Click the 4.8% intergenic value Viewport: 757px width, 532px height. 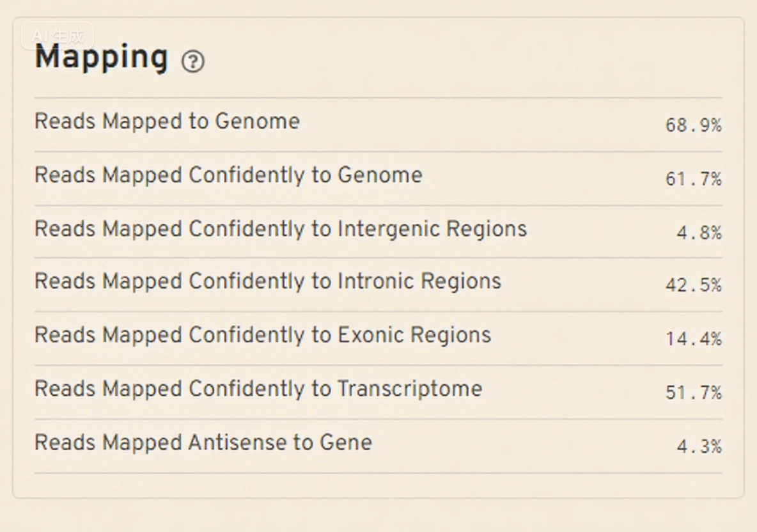point(699,233)
